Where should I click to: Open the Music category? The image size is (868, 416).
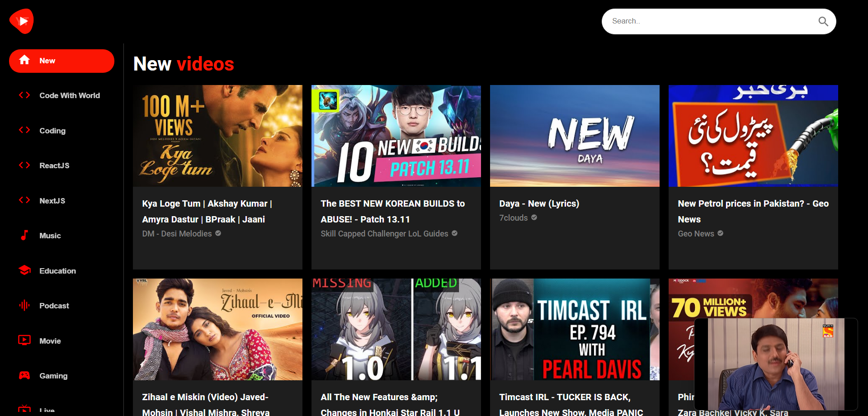click(x=61, y=236)
